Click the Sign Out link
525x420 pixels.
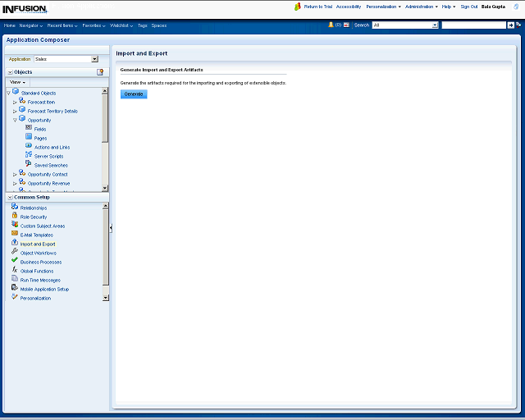point(468,7)
